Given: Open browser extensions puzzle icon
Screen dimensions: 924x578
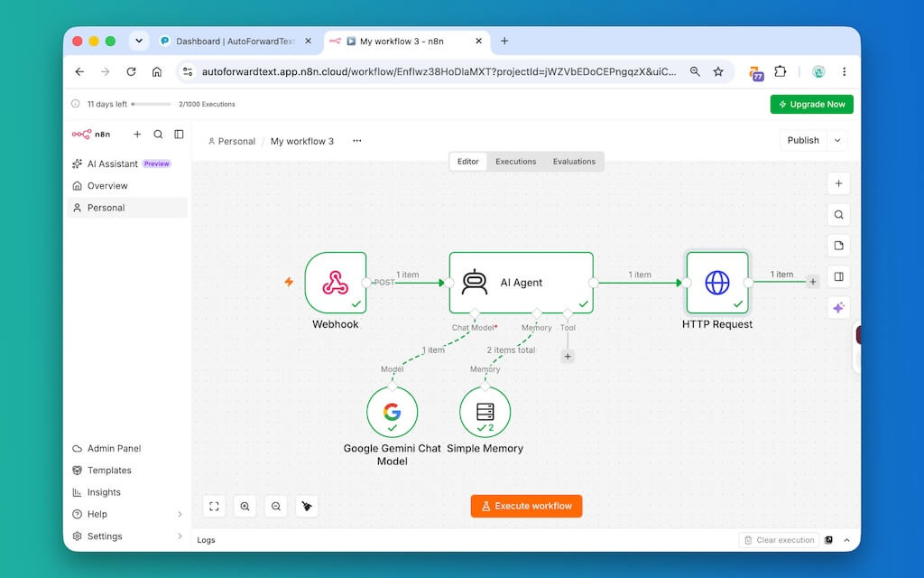Looking at the screenshot, I should (781, 71).
